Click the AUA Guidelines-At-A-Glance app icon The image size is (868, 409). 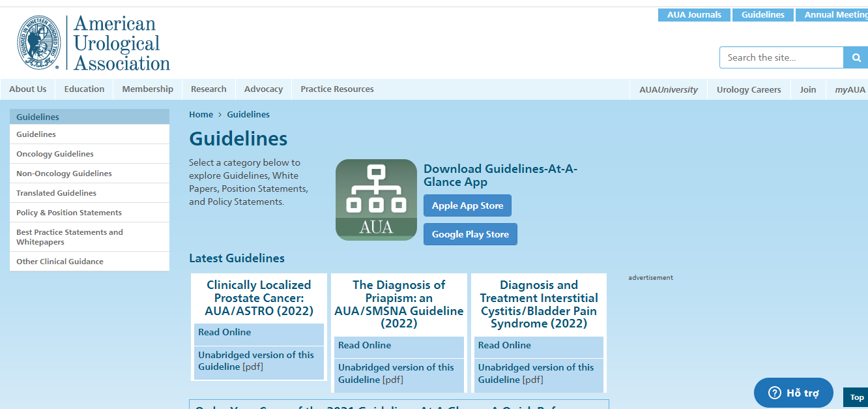376,200
